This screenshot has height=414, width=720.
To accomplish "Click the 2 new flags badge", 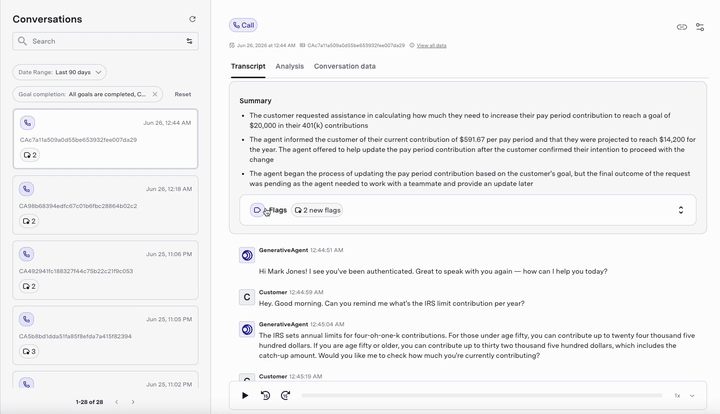I will click(x=318, y=210).
